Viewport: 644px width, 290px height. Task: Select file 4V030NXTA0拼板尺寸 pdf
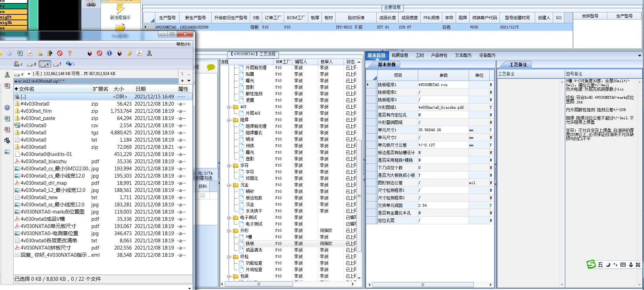(103, 247)
